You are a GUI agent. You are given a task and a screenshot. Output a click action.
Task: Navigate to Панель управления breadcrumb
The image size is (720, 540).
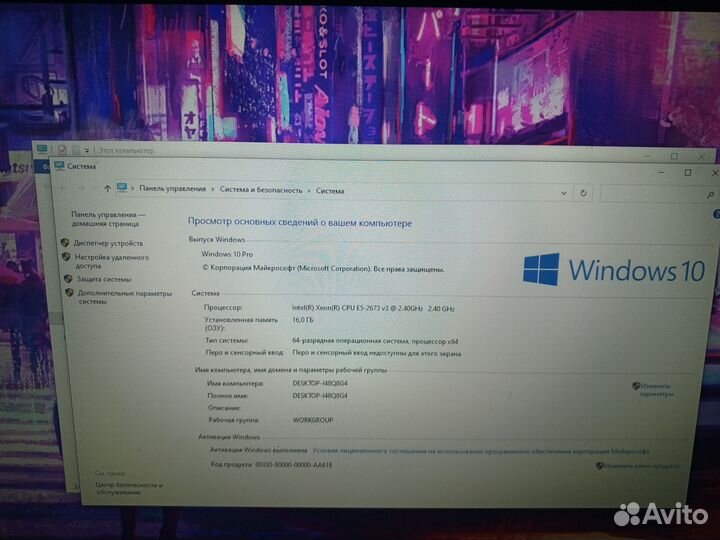click(172, 188)
